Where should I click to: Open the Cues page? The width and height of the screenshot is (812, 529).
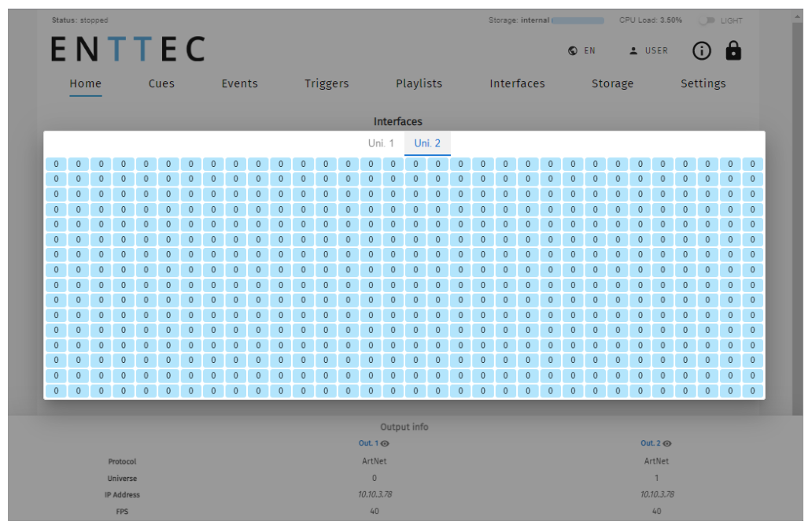click(161, 83)
